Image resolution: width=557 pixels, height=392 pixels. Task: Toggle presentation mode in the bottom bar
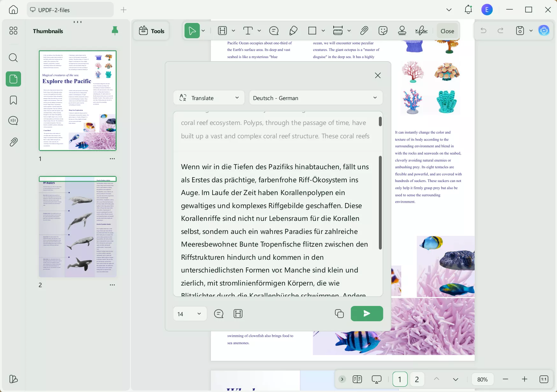pos(376,379)
